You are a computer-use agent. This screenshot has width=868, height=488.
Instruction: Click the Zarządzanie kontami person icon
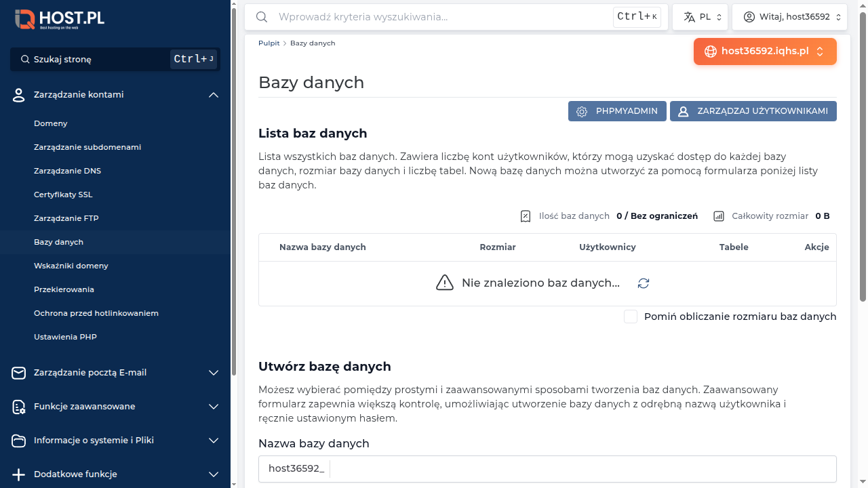pyautogui.click(x=19, y=95)
